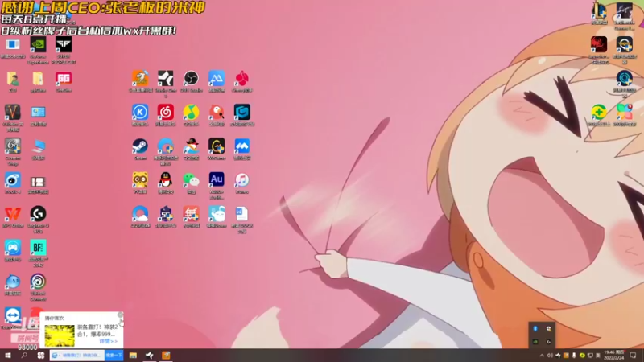
Task: Click the yellow ad thumbnail image
Action: 60,335
